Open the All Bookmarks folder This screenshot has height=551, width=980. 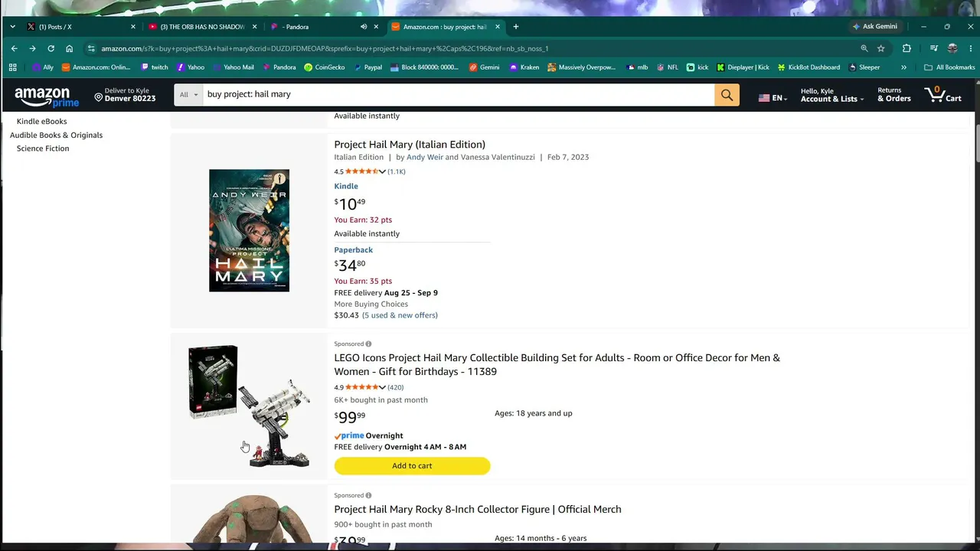point(950,67)
